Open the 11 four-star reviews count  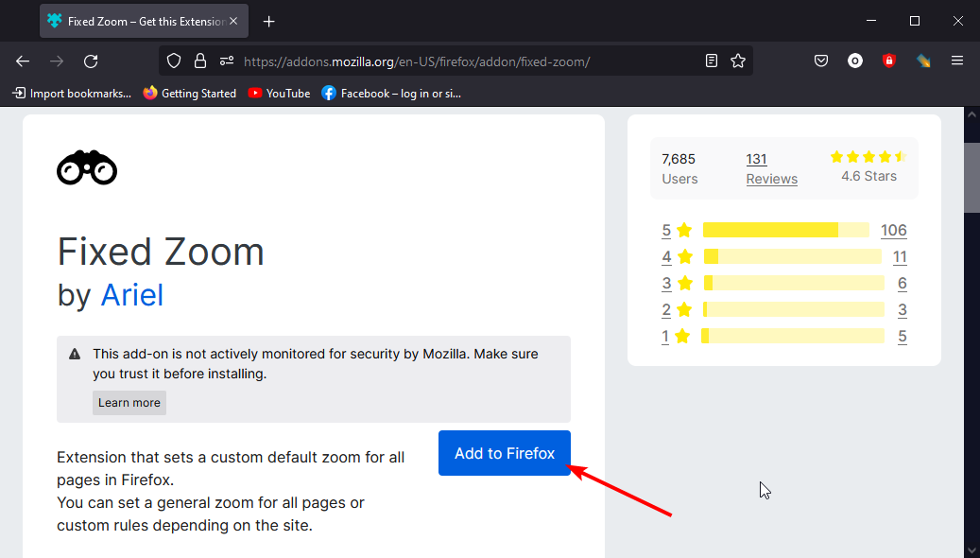900,256
